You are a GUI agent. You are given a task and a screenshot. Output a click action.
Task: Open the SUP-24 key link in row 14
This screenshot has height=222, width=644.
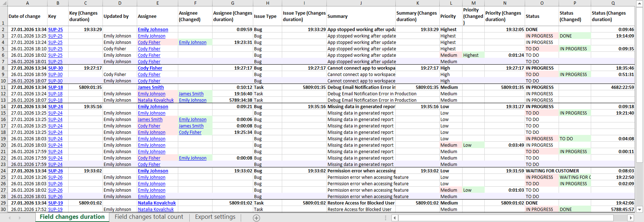click(55, 107)
